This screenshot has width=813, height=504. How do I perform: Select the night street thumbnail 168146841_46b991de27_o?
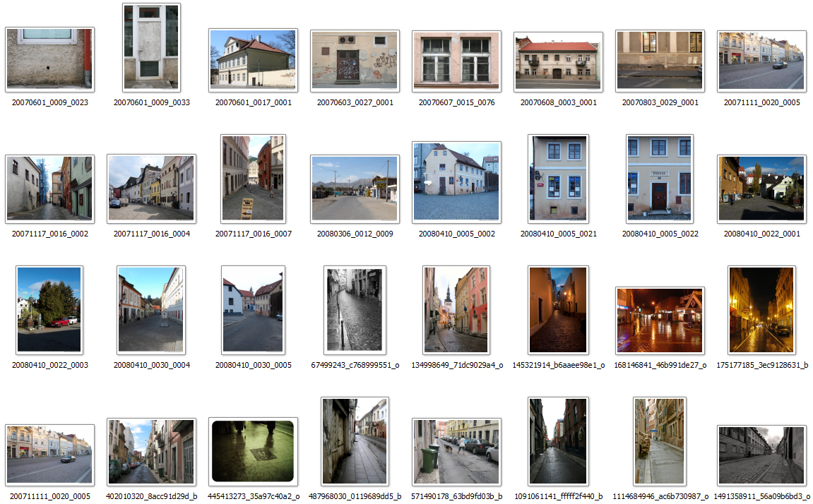click(x=660, y=320)
